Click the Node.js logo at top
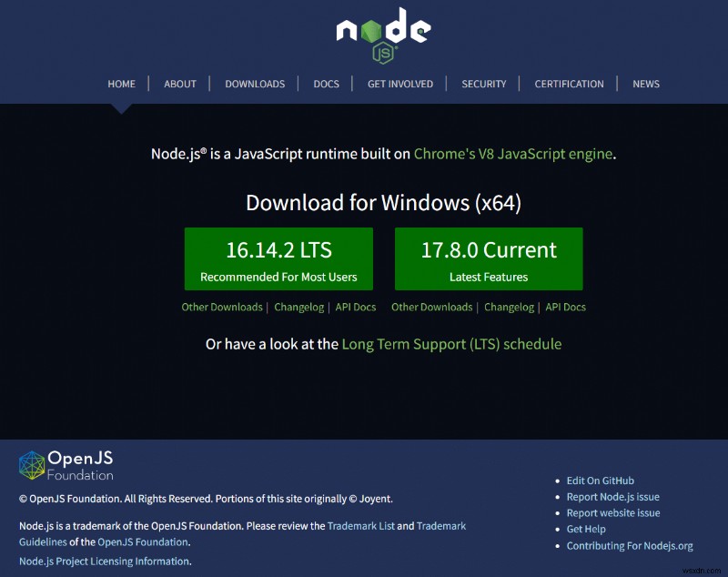728x577 pixels. pyautogui.click(x=383, y=35)
